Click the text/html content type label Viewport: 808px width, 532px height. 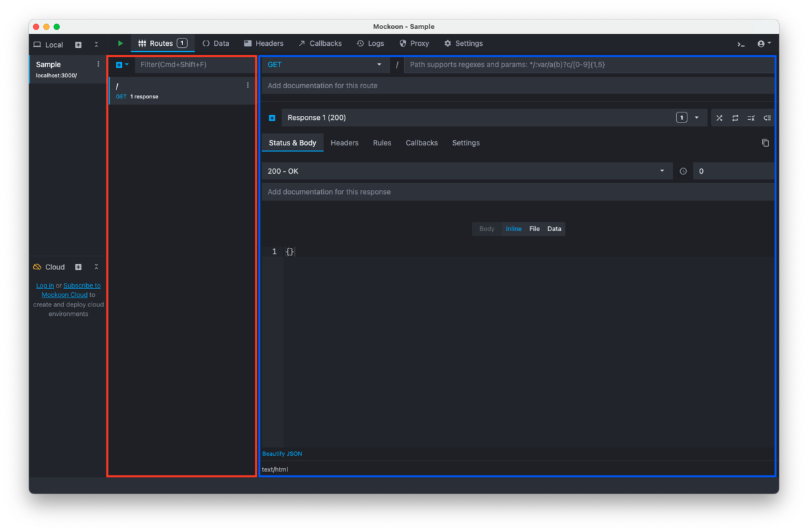coord(275,469)
